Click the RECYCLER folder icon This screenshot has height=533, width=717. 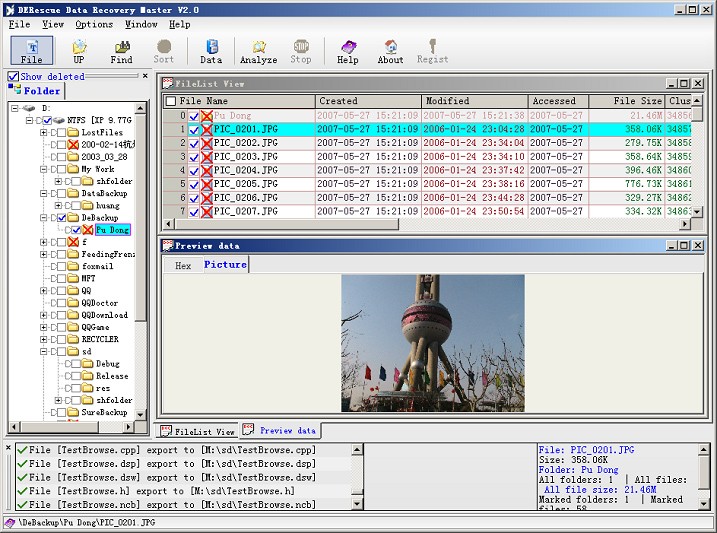click(x=73, y=339)
